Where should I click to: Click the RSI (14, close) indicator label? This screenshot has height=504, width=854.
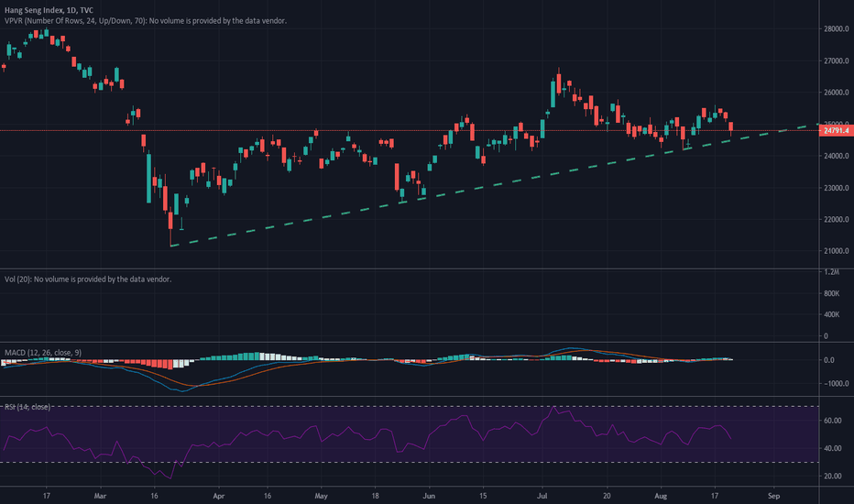coord(27,407)
